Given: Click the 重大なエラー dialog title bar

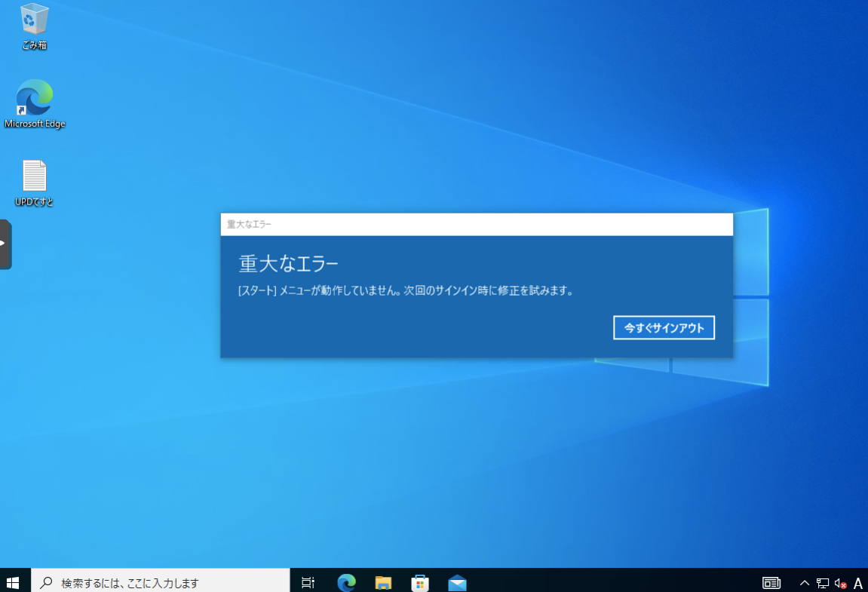Looking at the screenshot, I should point(477,224).
